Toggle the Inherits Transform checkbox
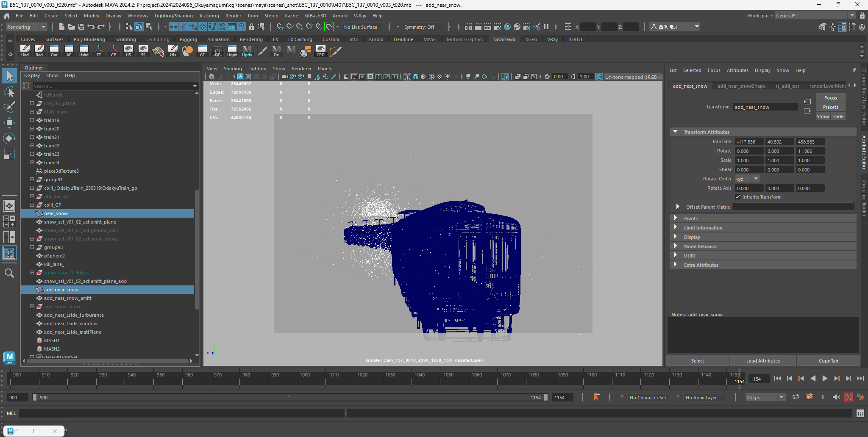Image resolution: width=868 pixels, height=437 pixels. pyautogui.click(x=738, y=197)
